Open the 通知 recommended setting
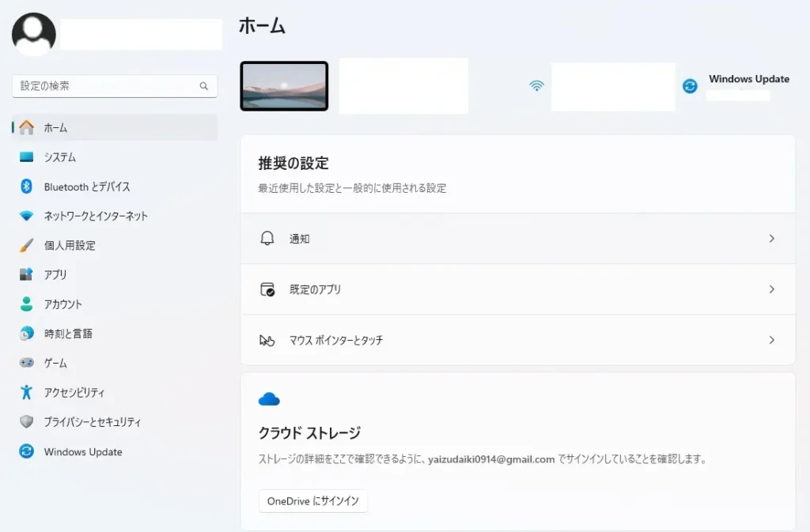Image resolution: width=810 pixels, height=532 pixels. pyautogui.click(x=517, y=239)
